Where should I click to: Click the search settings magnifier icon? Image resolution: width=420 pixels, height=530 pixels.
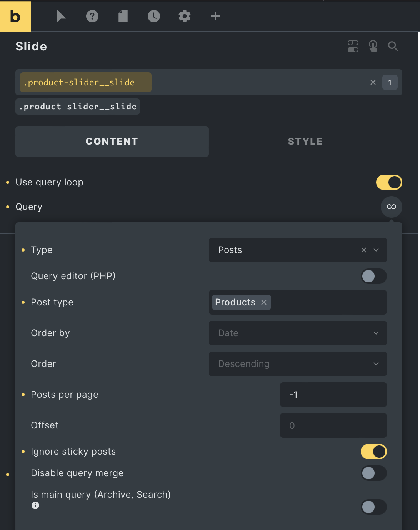click(x=393, y=46)
